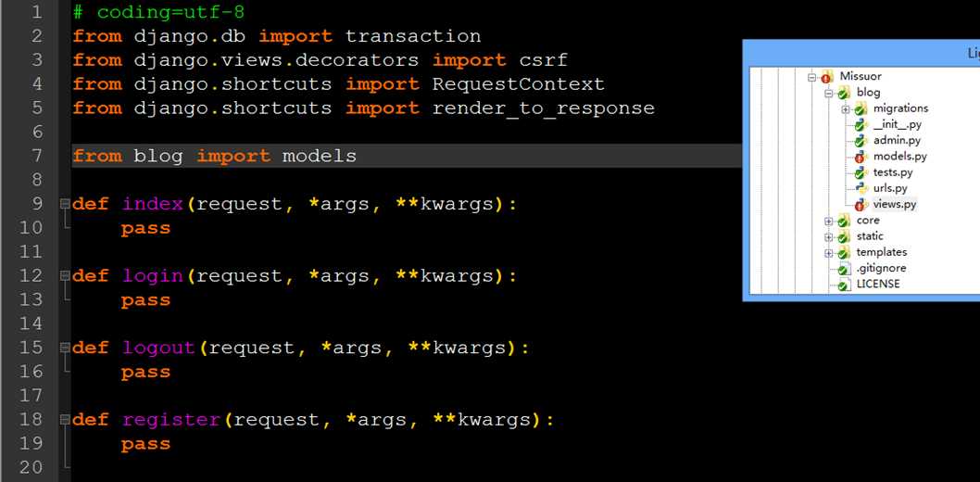This screenshot has width=980, height=482.
Task: Fold the register function block
Action: pyautogui.click(x=65, y=420)
